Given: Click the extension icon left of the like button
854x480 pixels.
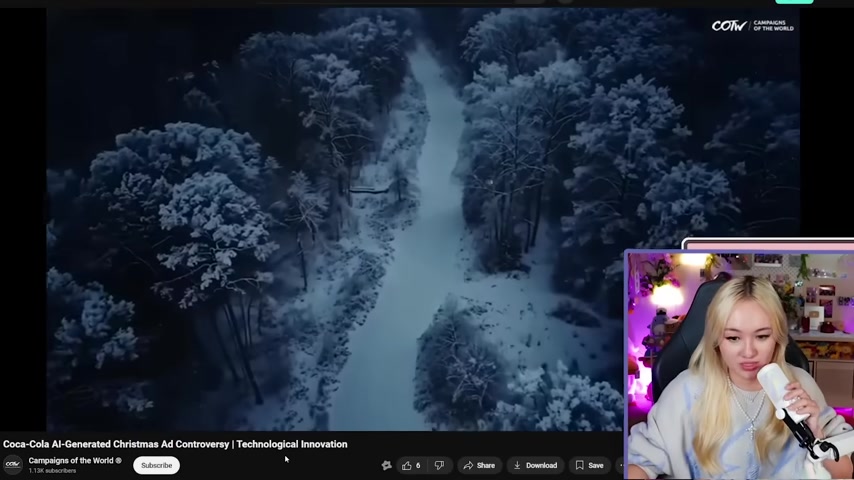Looking at the screenshot, I should pyautogui.click(x=387, y=465).
